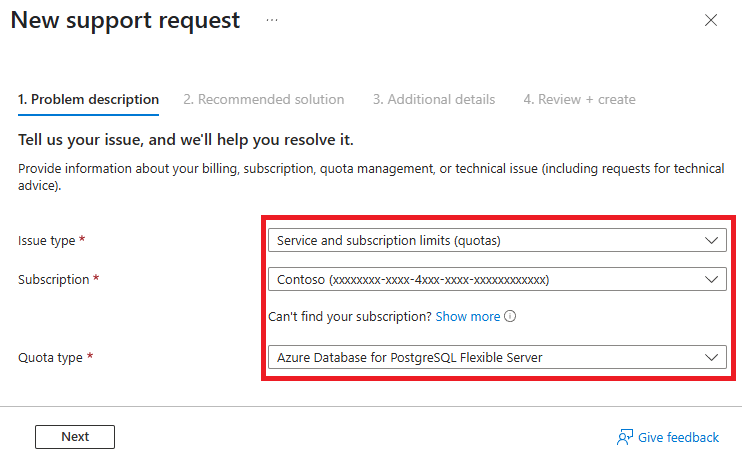Expand the Subscription dropdown chevron
Image resolution: width=742 pixels, height=458 pixels.
click(711, 279)
